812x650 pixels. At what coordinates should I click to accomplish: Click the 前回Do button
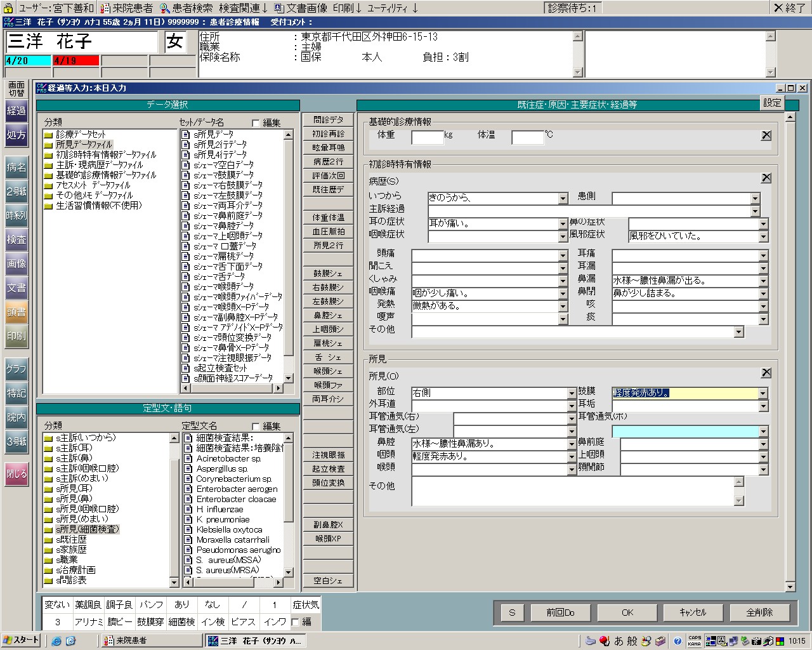tap(560, 613)
